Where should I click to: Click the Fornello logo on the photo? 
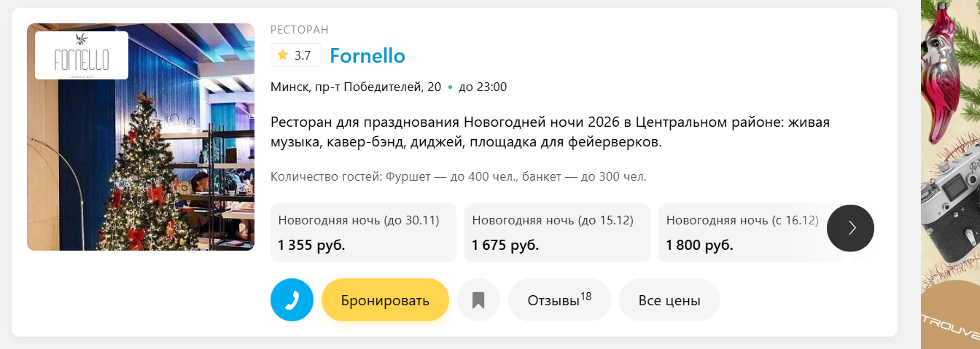point(82,55)
